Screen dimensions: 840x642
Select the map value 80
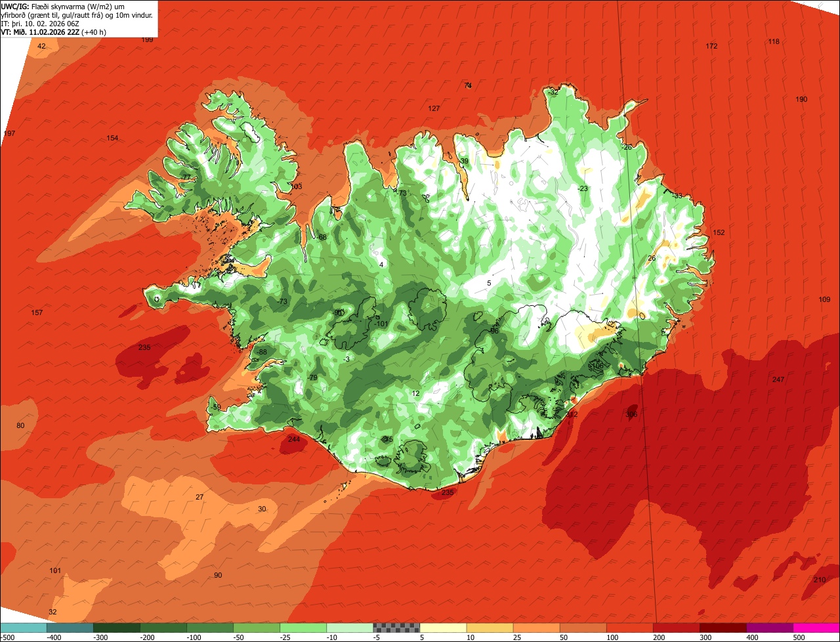tap(20, 425)
